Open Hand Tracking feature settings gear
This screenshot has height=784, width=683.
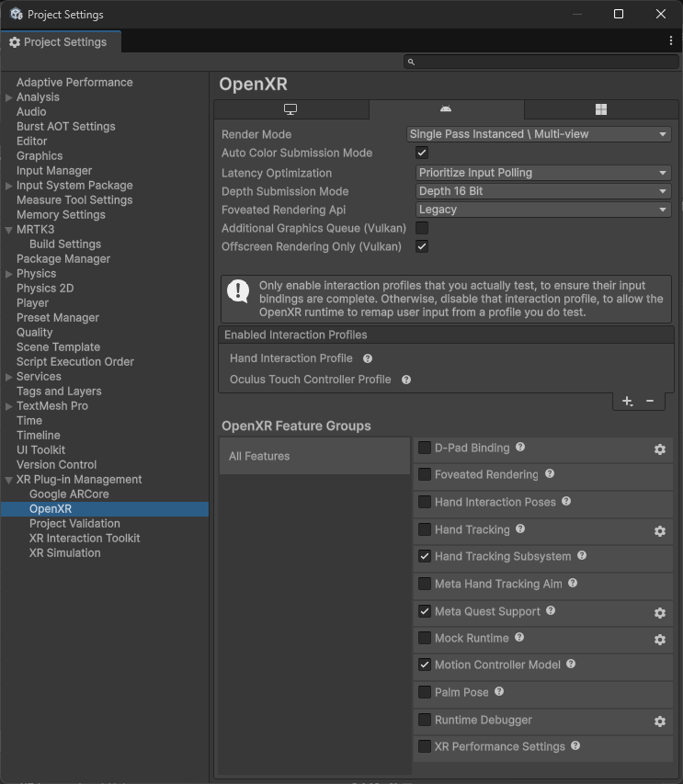pyautogui.click(x=659, y=531)
